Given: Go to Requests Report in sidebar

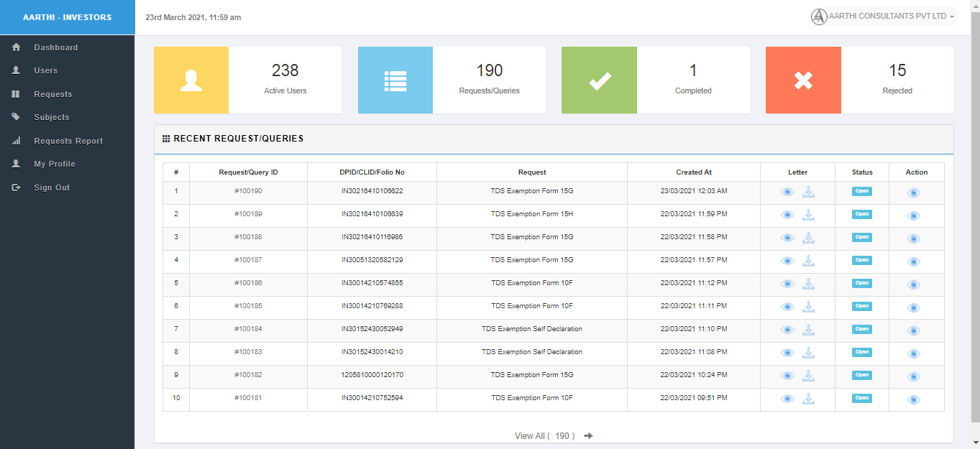Looking at the screenshot, I should (x=68, y=141).
